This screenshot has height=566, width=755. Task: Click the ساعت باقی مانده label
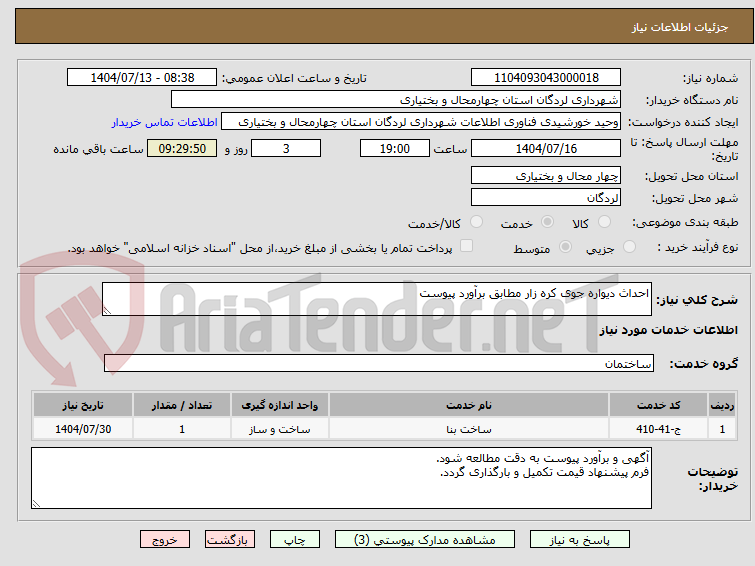[98, 149]
